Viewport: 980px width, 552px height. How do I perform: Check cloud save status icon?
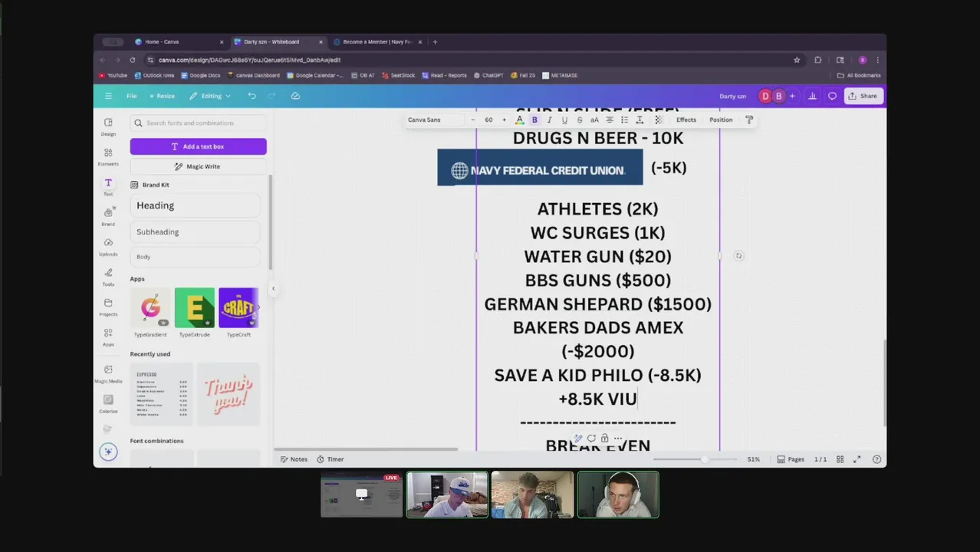(295, 96)
